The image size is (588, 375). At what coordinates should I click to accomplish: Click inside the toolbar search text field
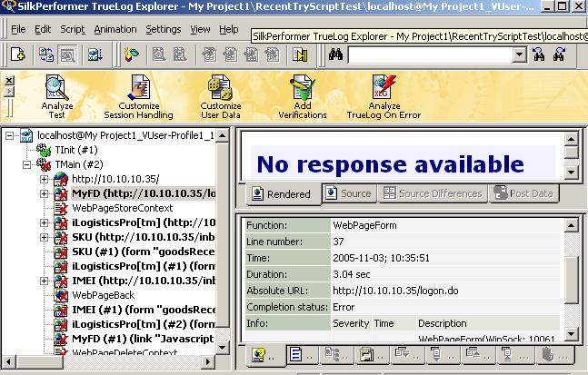(430, 55)
